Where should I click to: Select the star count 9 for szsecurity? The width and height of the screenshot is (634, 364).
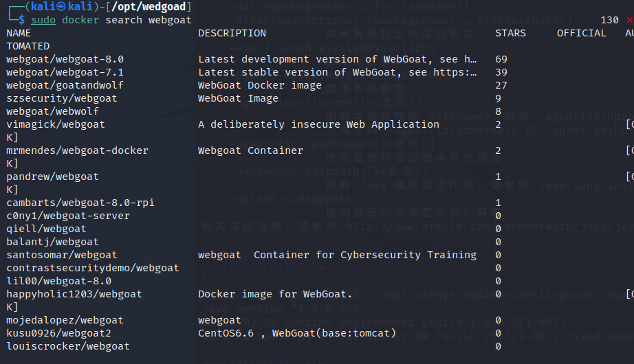498,98
